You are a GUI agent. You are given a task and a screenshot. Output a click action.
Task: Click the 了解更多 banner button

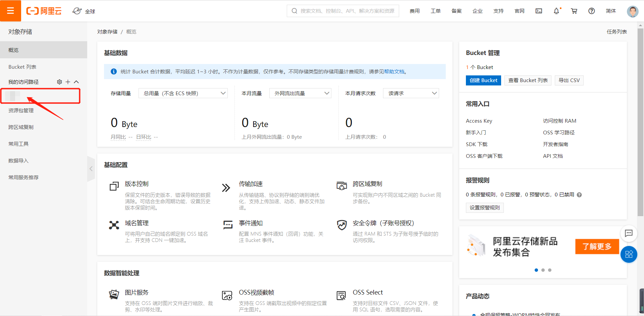597,247
